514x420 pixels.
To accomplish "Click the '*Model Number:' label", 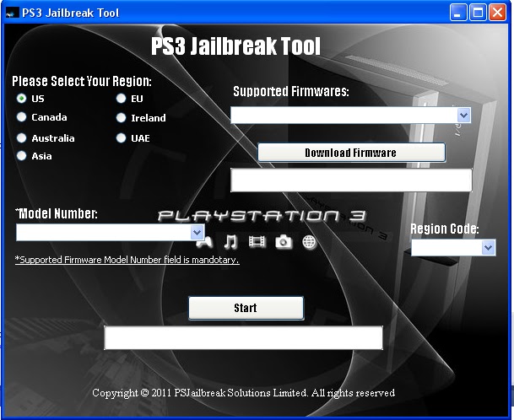I will (56, 213).
